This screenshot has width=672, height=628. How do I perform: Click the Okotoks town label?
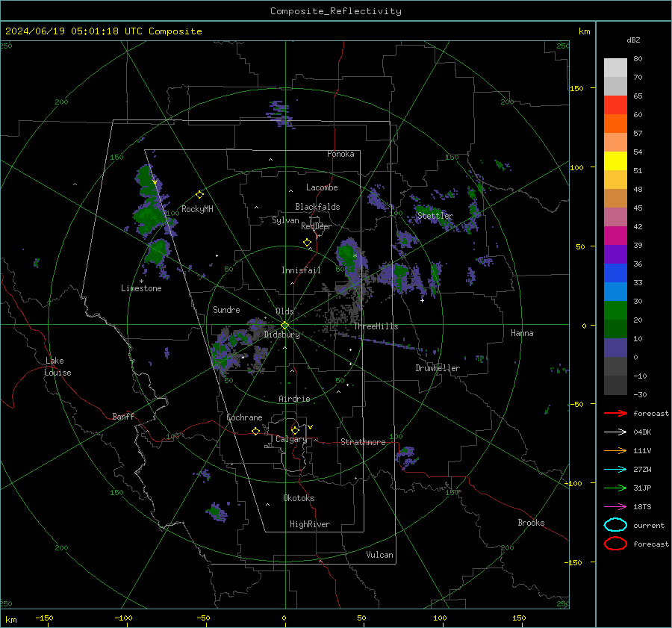point(299,498)
